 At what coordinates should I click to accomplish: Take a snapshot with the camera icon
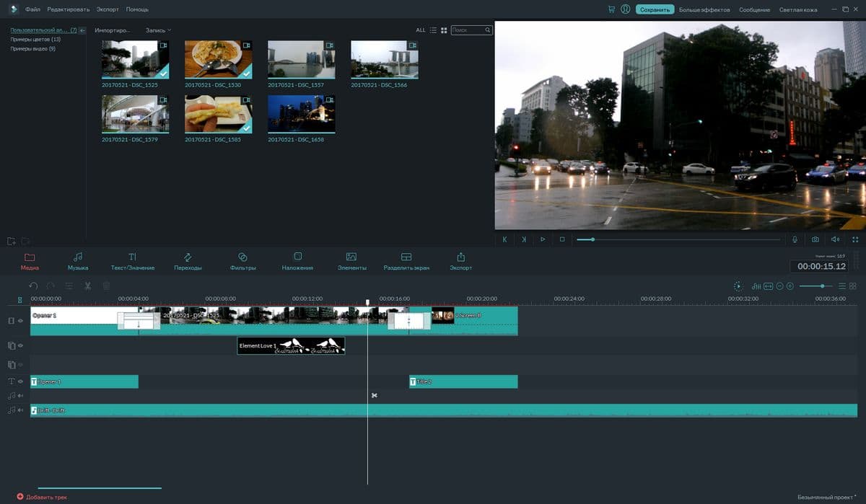point(815,239)
